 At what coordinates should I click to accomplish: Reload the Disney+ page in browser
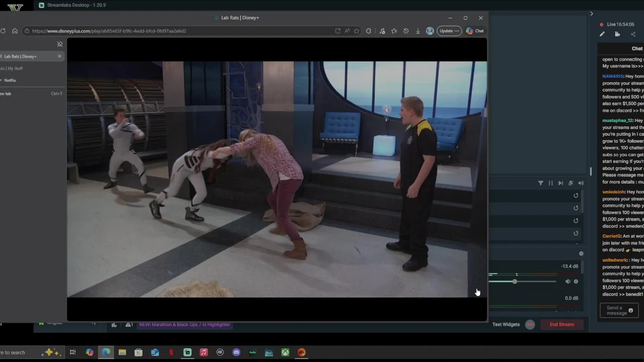click(x=3, y=31)
